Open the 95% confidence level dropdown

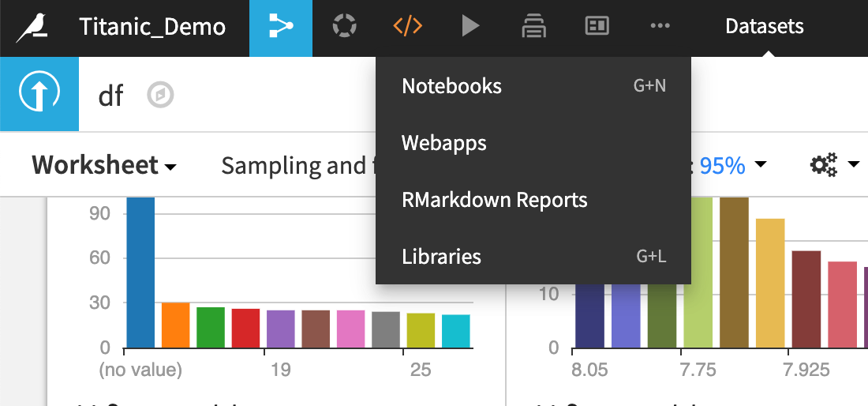point(733,166)
